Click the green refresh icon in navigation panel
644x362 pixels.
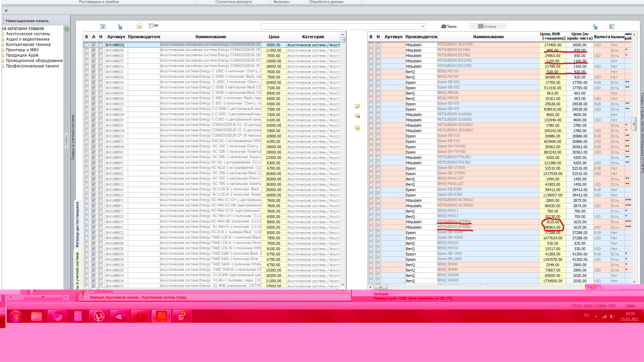pos(66,29)
